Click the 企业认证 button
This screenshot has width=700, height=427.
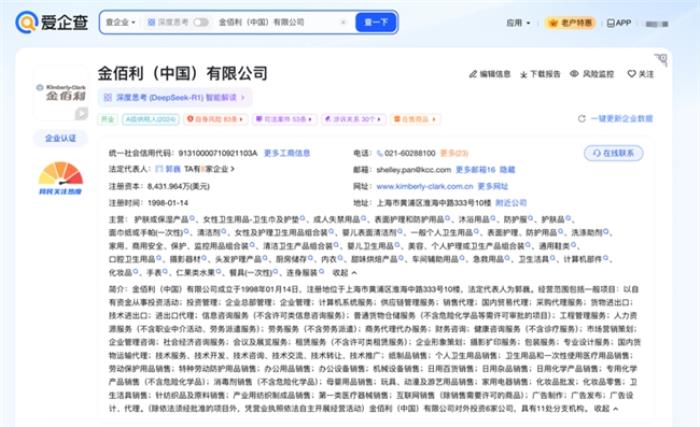click(x=61, y=138)
